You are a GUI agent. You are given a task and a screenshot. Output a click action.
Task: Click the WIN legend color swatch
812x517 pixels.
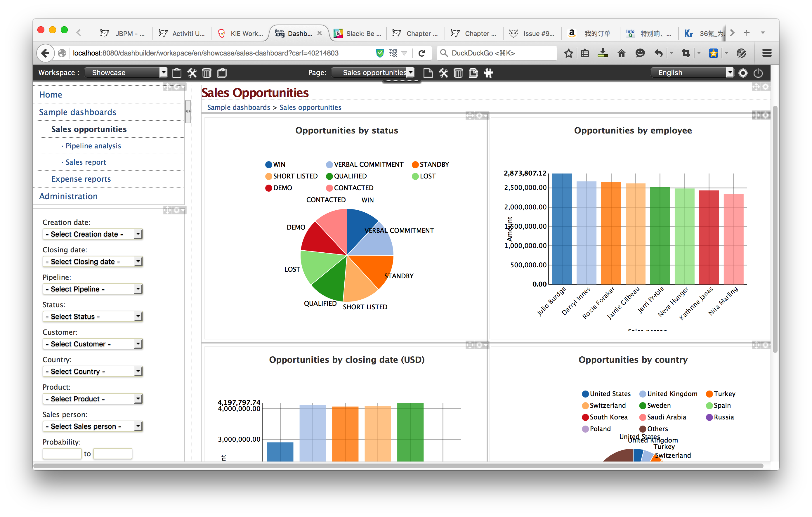(x=268, y=164)
